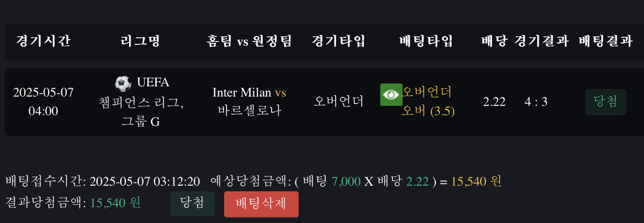
Task: Open the Inter Milan home team name
Action: 241,93
